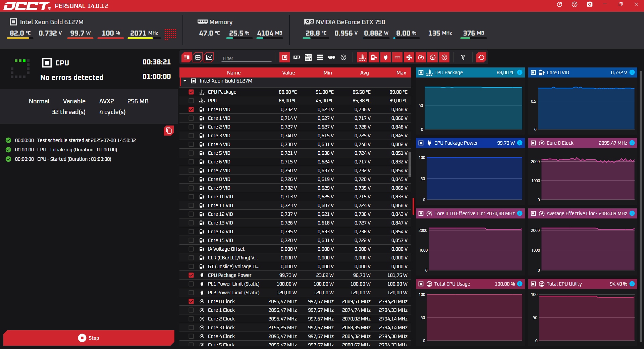Switch to graph view layout icon
The width and height of the screenshot is (644, 349).
click(209, 57)
